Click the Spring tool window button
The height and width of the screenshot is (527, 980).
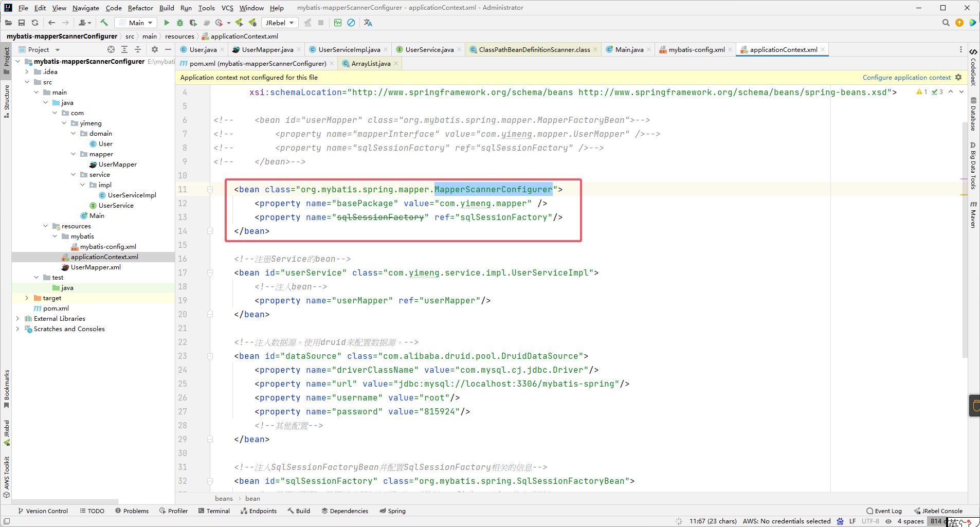pyautogui.click(x=392, y=511)
